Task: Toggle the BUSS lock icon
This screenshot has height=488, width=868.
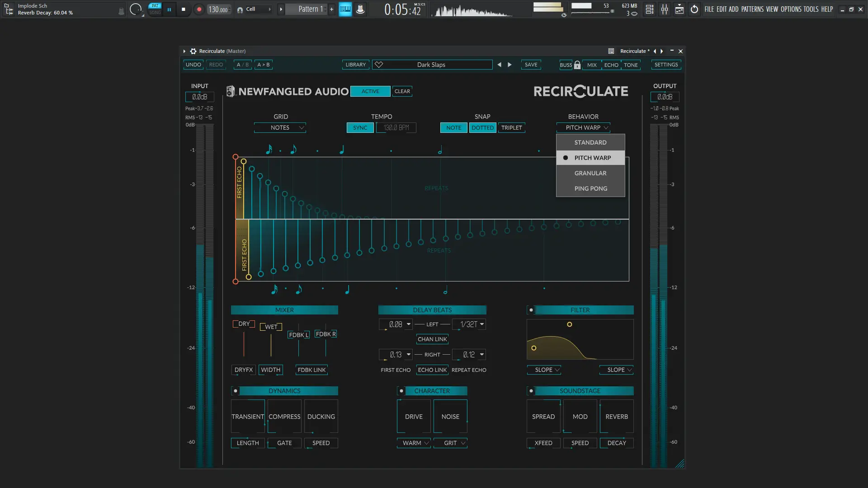Action: 577,65
